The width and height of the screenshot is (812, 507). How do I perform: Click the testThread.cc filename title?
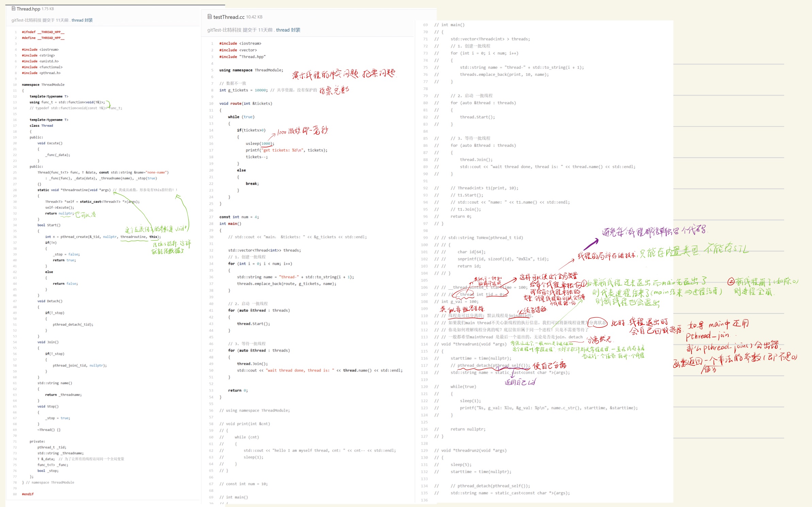coord(229,17)
